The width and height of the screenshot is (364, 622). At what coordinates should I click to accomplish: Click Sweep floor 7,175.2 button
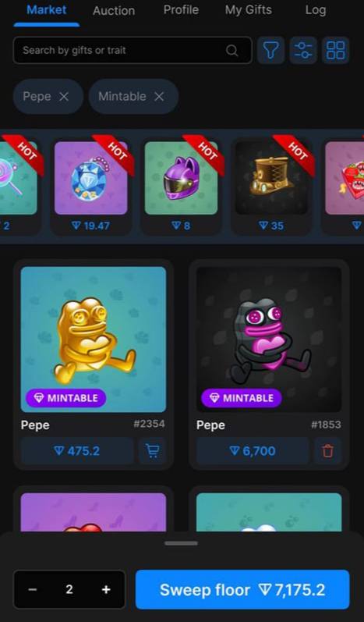point(242,589)
